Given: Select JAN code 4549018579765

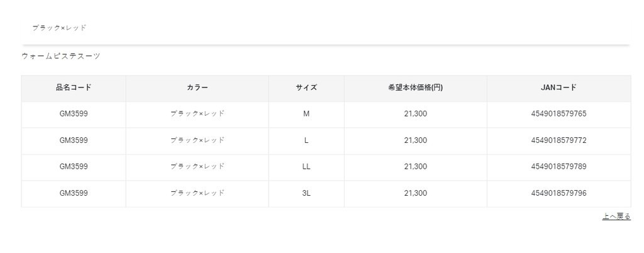Looking at the screenshot, I should (x=558, y=114).
